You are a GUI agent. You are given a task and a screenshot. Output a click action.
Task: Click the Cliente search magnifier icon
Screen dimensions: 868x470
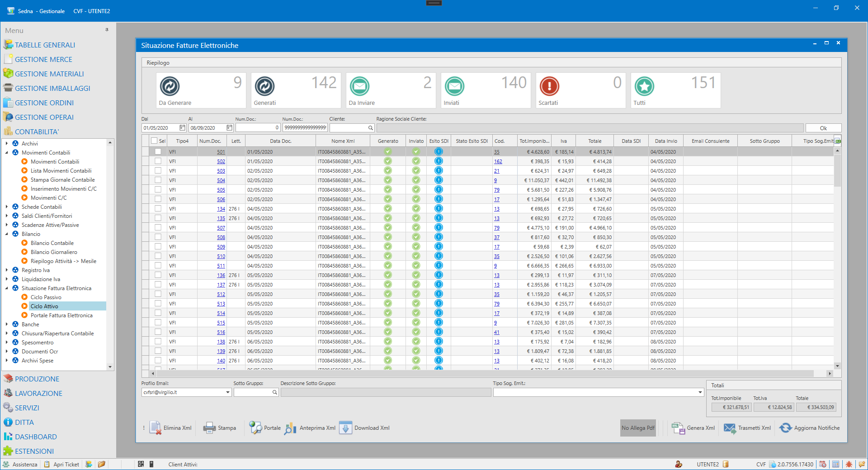[x=371, y=128]
